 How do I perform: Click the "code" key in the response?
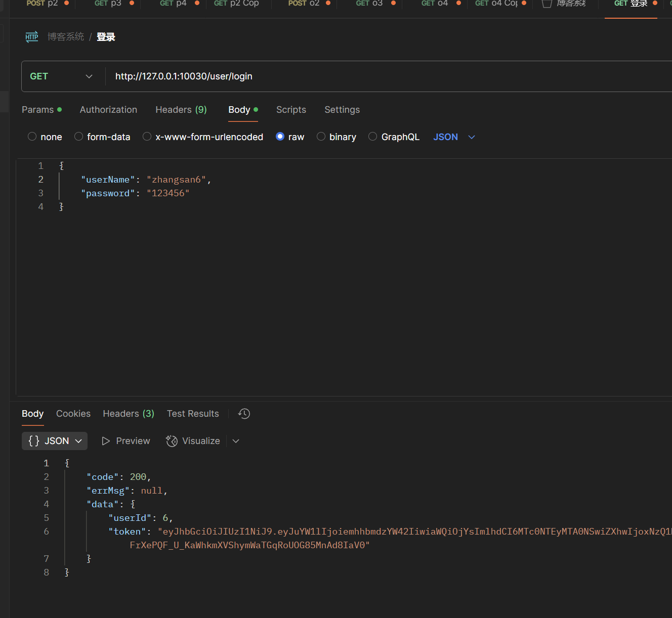103,477
